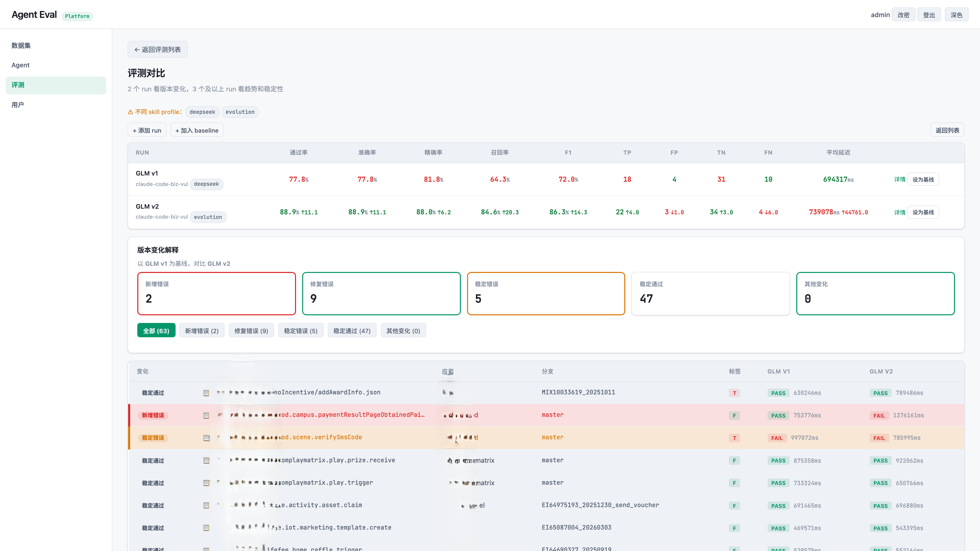
Task: Click the F tag in the activity.asset.claim row
Action: (734, 506)
